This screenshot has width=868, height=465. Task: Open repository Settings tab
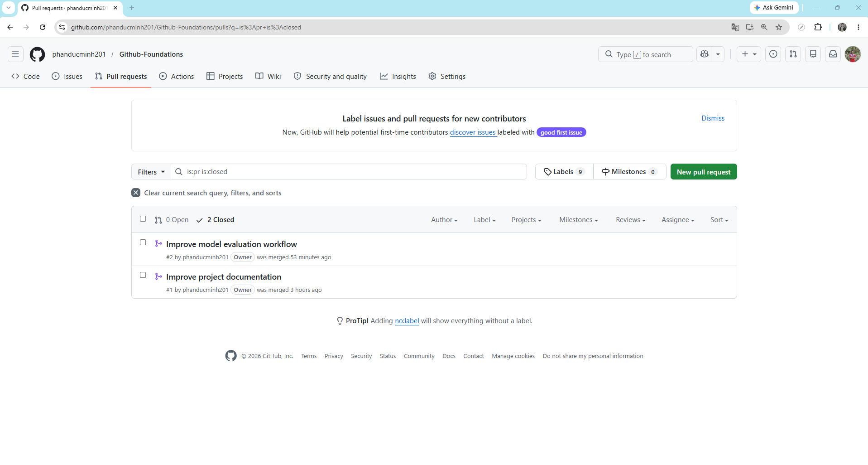pos(447,77)
